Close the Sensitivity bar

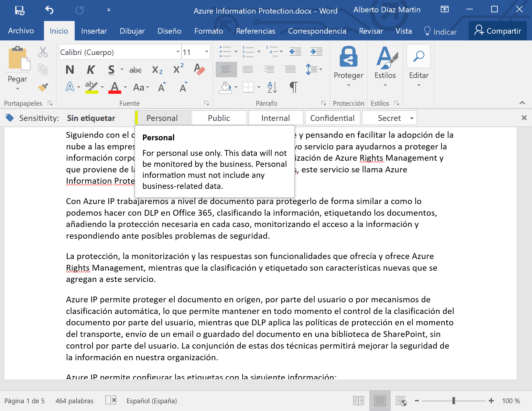tap(524, 118)
